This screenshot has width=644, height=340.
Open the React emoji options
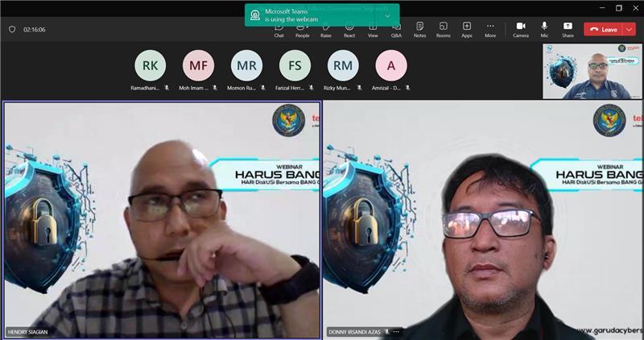349,30
